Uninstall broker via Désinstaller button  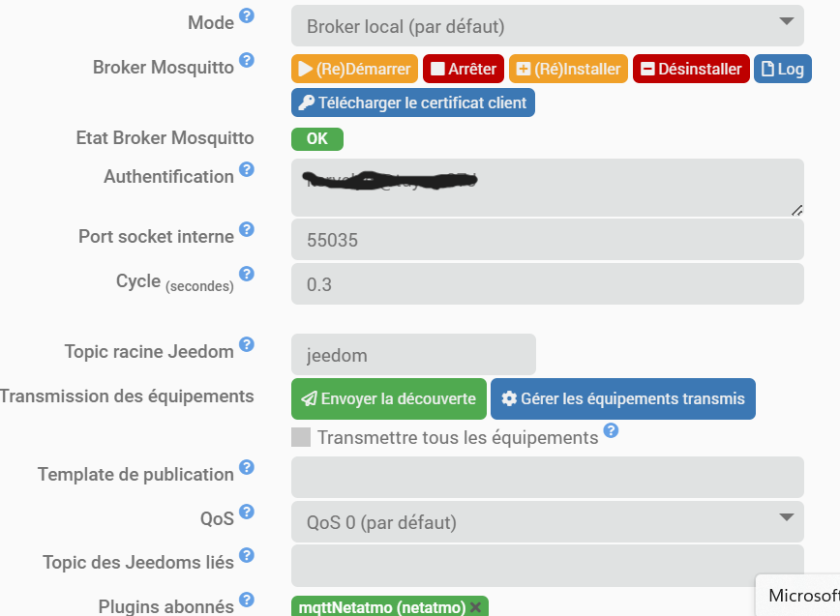click(x=691, y=69)
